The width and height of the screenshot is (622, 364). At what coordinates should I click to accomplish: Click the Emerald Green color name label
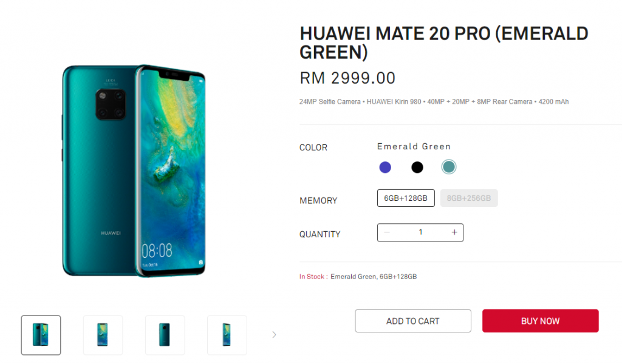414,147
